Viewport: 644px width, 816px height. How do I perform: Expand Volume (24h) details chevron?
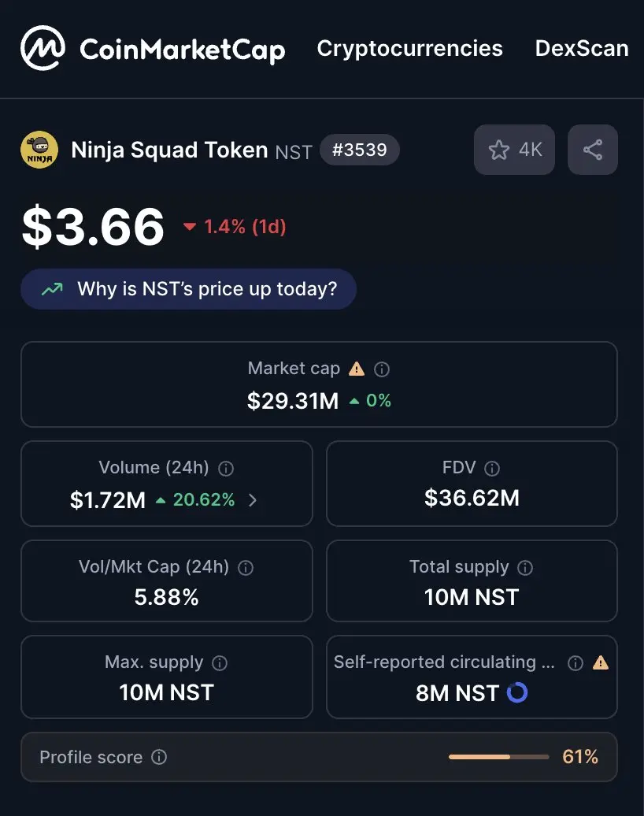click(253, 500)
